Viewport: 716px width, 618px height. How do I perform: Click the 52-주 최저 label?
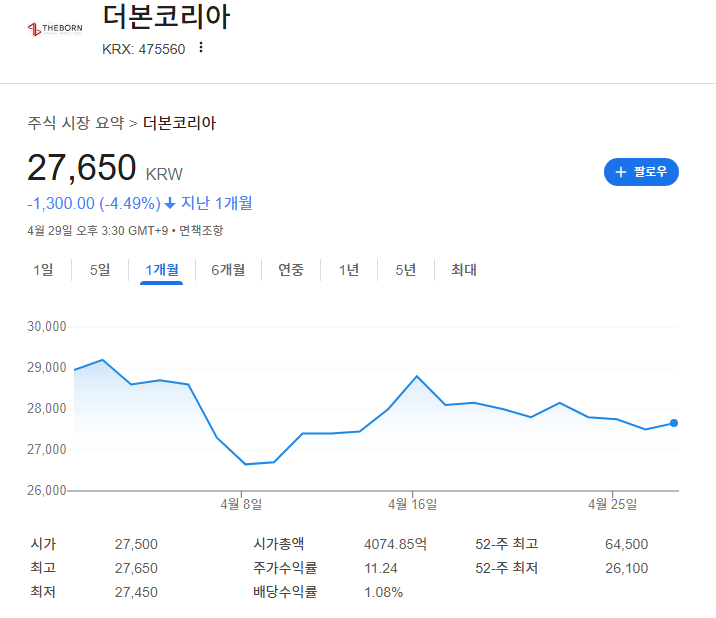pyautogui.click(x=506, y=568)
